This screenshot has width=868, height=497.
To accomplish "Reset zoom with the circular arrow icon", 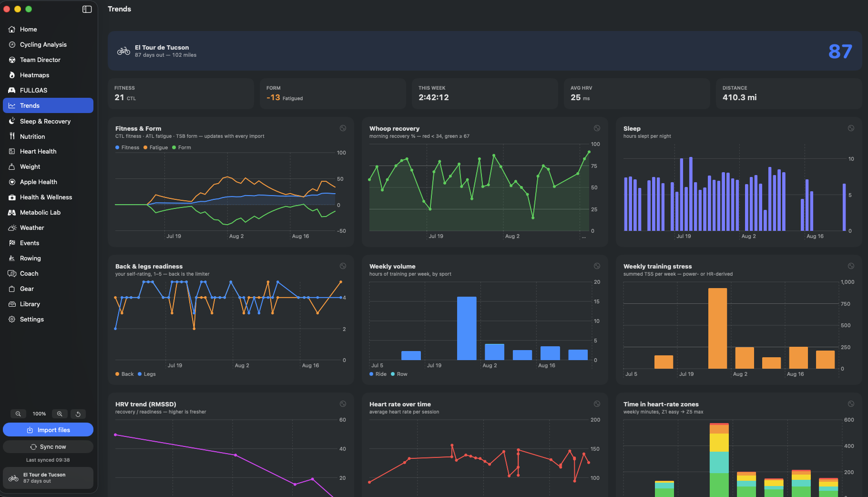I will pos(78,414).
